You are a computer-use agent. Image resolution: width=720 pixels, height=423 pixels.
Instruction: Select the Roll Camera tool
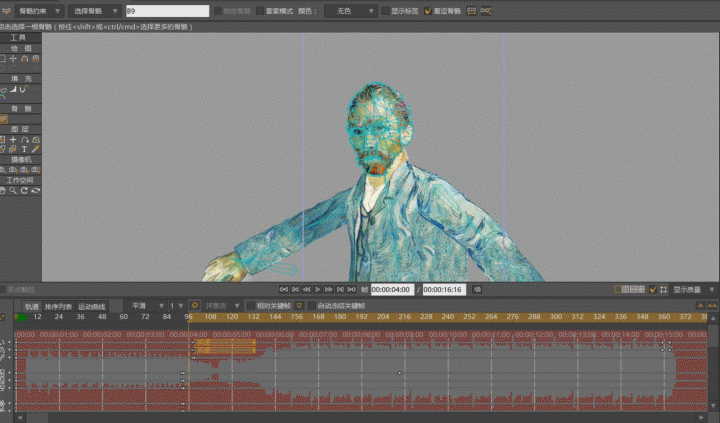(x=24, y=170)
